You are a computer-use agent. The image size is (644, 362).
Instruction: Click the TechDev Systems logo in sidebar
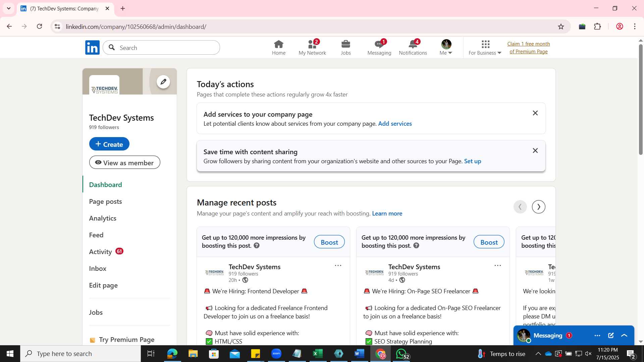[104, 85]
